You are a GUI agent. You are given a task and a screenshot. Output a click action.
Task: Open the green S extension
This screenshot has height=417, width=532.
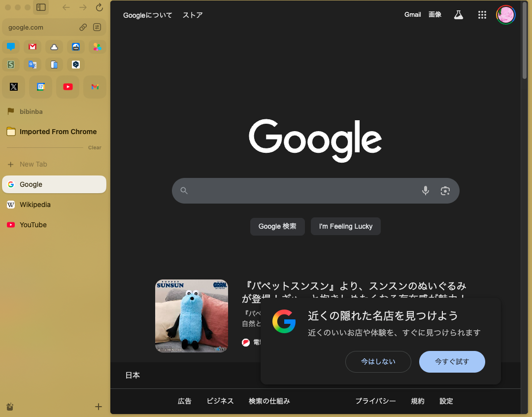click(11, 65)
